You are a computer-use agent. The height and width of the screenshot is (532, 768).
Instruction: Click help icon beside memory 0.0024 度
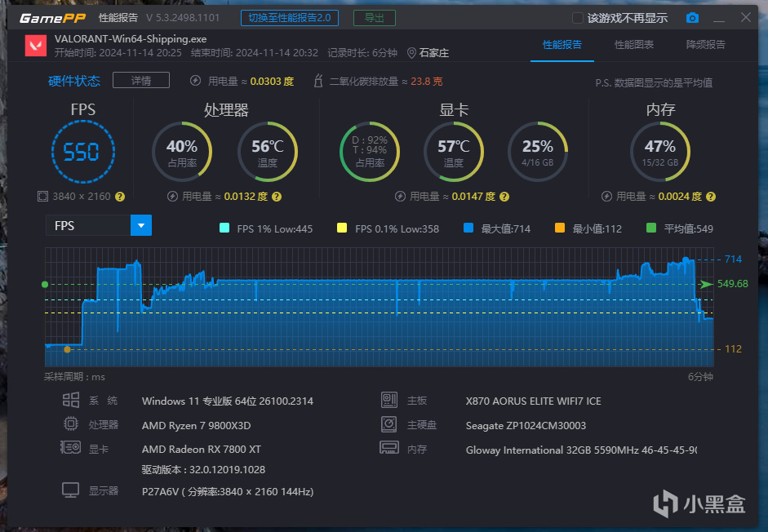[711, 197]
